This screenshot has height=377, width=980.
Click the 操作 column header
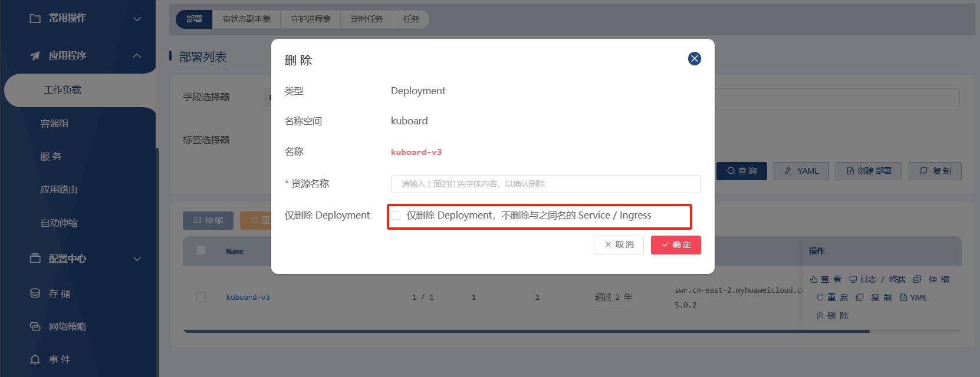pos(817,251)
